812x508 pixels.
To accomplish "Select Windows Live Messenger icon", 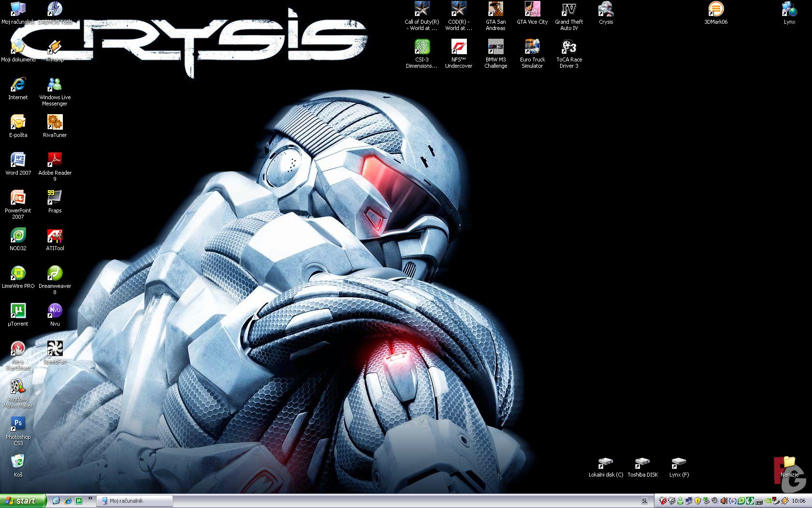I will pos(55,91).
